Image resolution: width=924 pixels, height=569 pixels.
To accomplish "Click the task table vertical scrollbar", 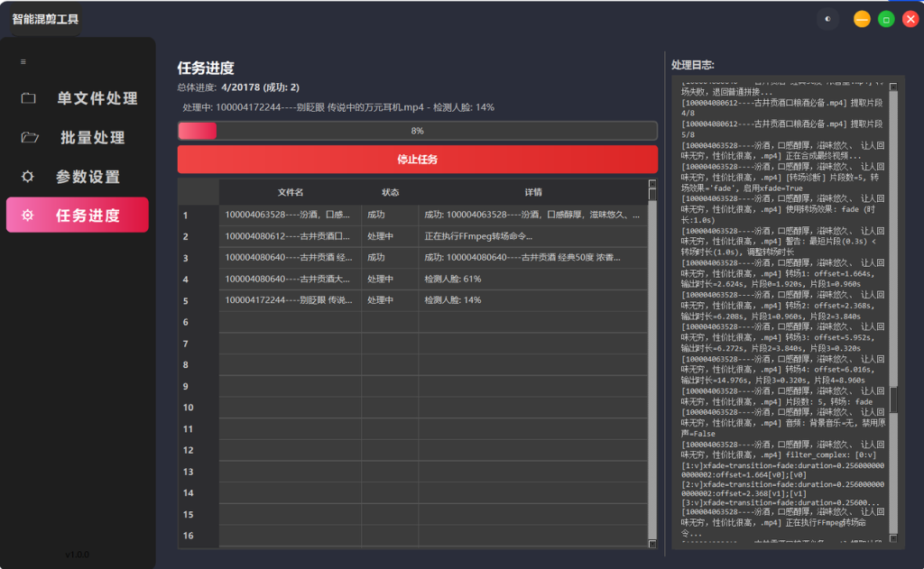I will 652,364.
